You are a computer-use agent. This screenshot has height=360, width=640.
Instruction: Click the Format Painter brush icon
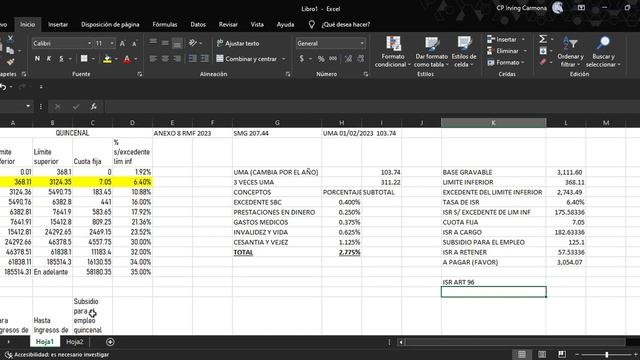10,62
